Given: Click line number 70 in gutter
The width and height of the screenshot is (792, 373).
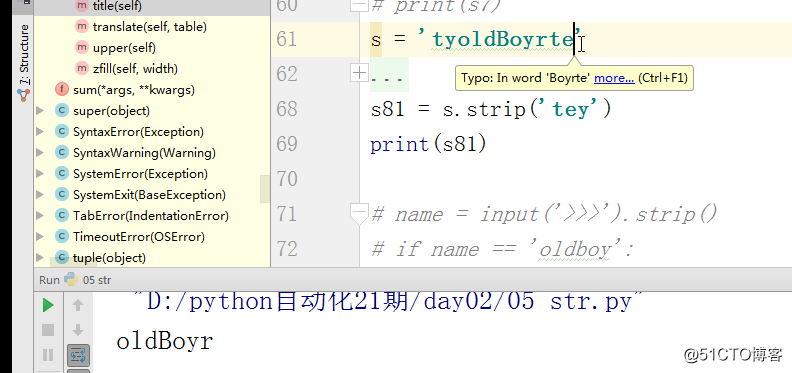Looking at the screenshot, I should tap(287, 179).
